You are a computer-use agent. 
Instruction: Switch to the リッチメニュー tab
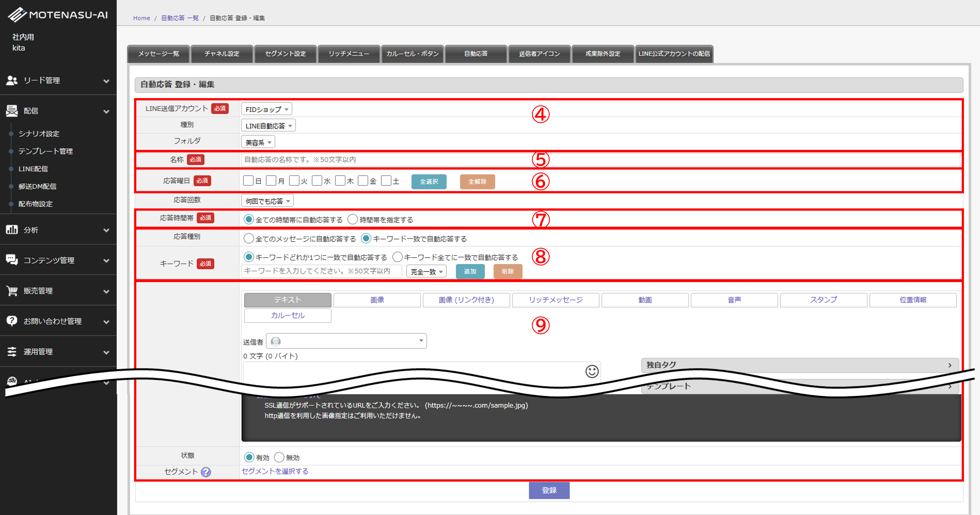tap(349, 54)
